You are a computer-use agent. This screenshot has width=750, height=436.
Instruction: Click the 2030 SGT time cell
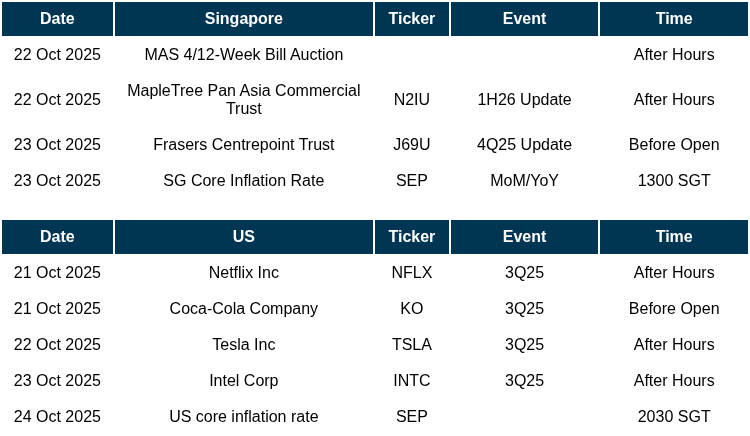click(x=673, y=417)
